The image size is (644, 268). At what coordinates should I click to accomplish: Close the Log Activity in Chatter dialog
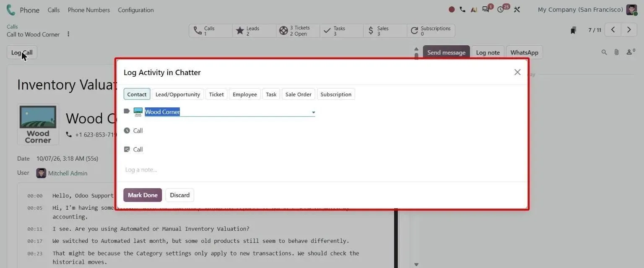coord(517,72)
